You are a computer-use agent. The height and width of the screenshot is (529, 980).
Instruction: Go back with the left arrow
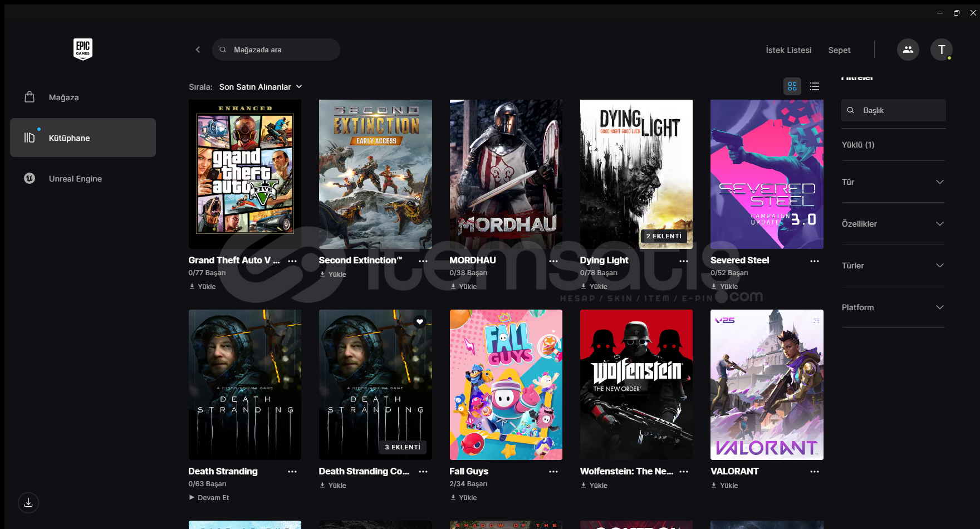(198, 50)
